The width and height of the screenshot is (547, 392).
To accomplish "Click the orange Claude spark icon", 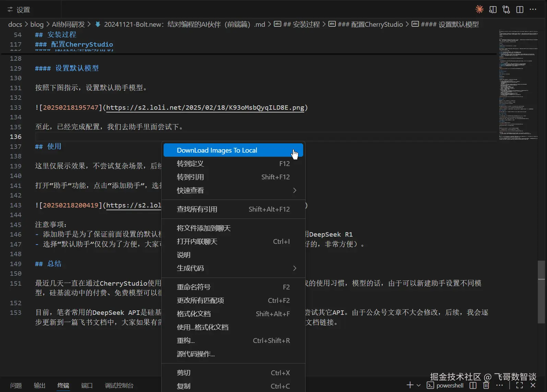I will pyautogui.click(x=479, y=9).
